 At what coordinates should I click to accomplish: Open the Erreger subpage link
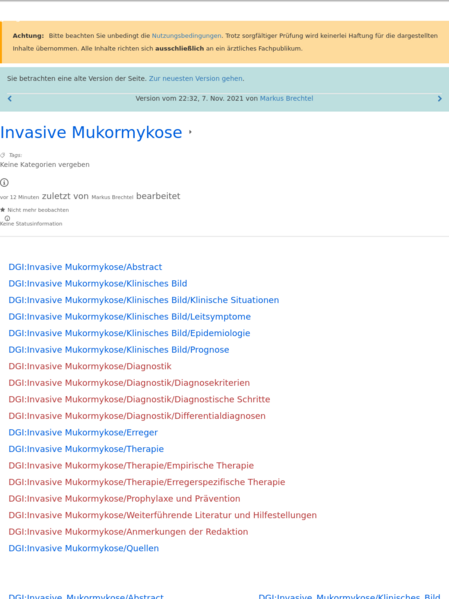[83, 432]
